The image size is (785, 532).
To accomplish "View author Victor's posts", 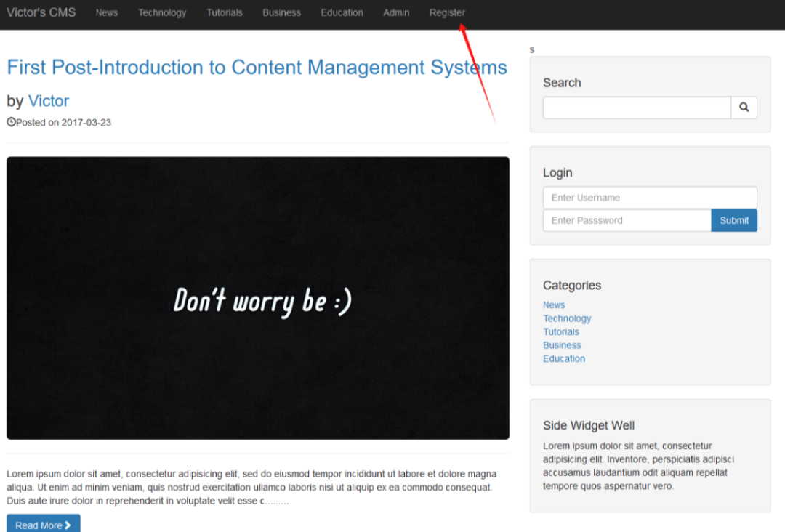I will [48, 101].
